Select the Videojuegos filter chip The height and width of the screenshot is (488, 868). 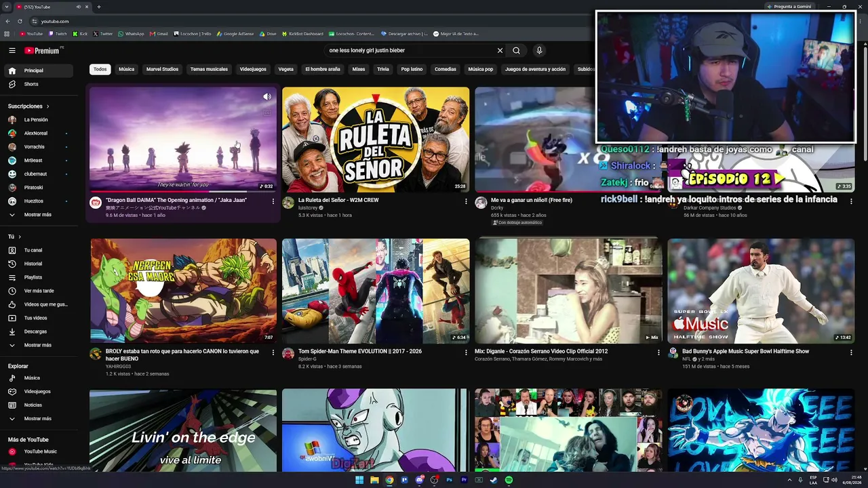click(253, 69)
